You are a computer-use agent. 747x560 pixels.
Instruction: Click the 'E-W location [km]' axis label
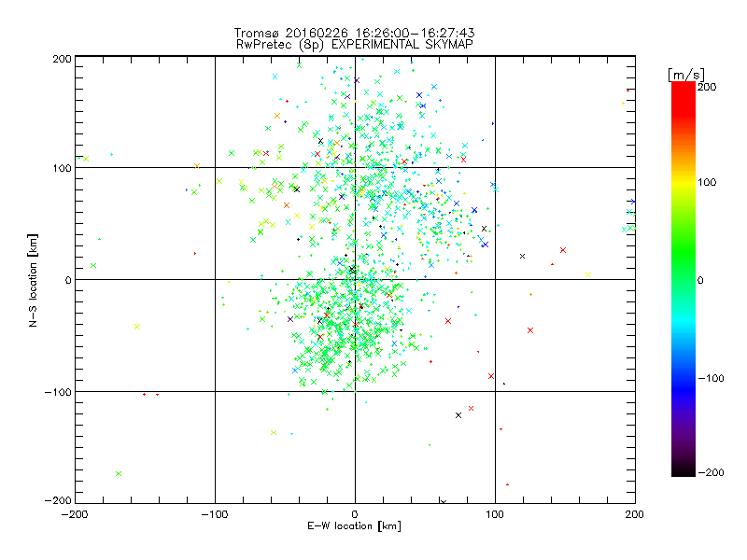(x=354, y=525)
